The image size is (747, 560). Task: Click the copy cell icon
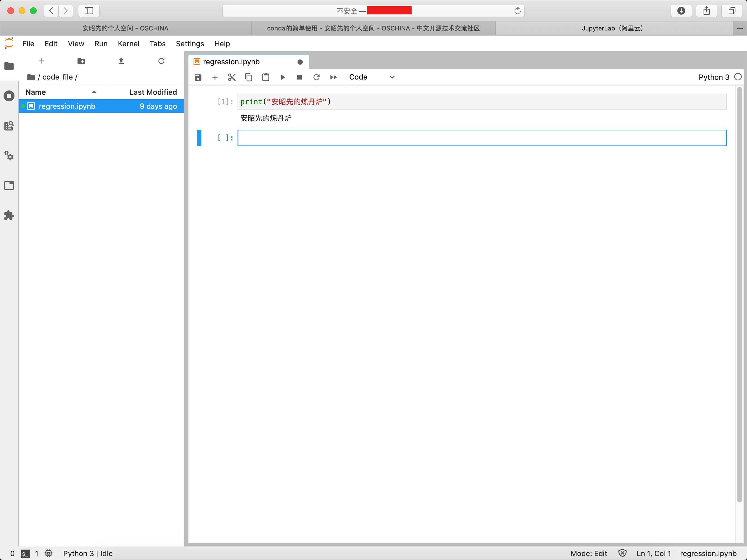[248, 77]
